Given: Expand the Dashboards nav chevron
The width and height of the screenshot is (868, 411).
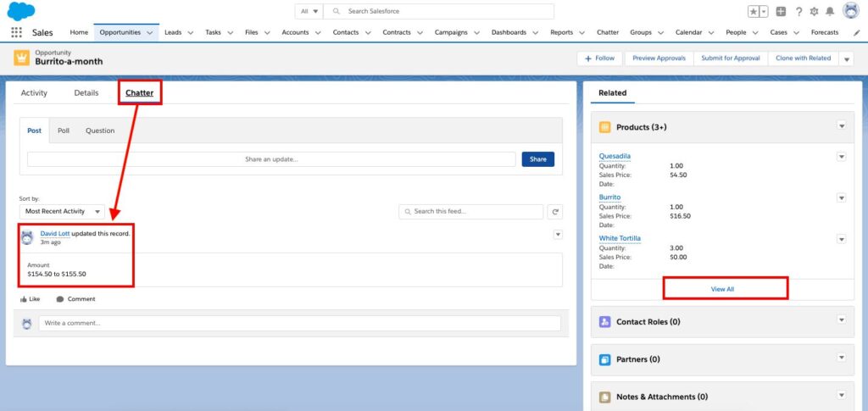Looking at the screenshot, I should click(x=536, y=33).
